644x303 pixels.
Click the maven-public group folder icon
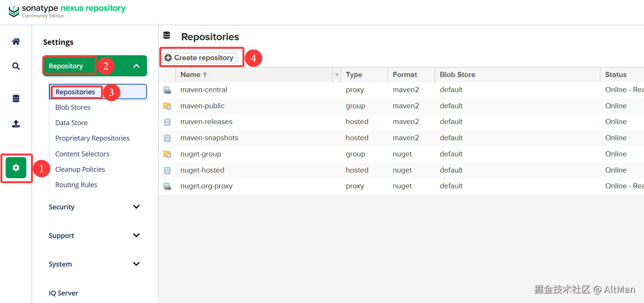click(x=167, y=106)
